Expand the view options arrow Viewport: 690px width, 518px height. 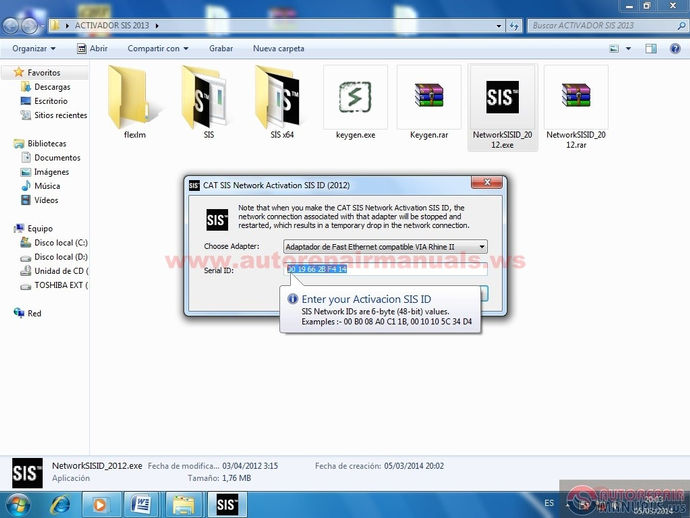628,48
